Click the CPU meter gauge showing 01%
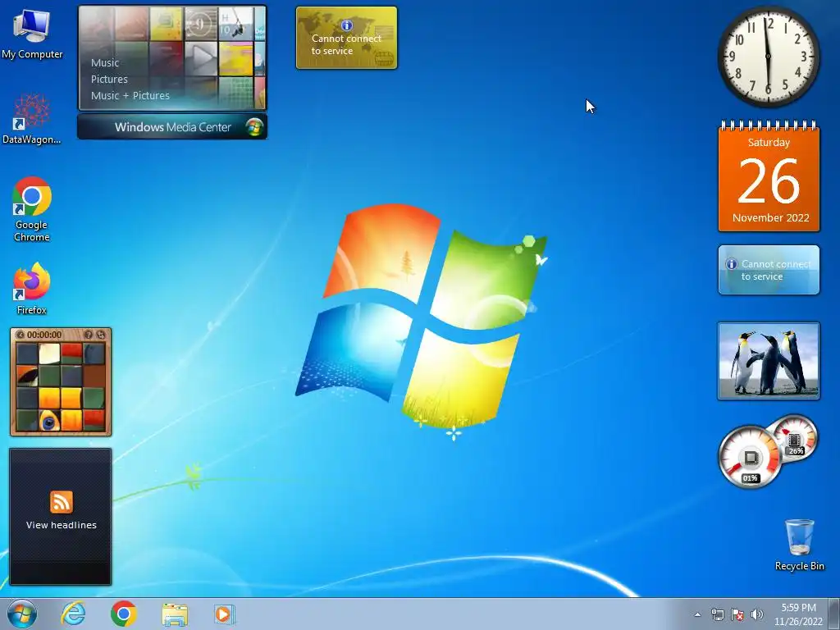This screenshot has width=840, height=630. (750, 457)
